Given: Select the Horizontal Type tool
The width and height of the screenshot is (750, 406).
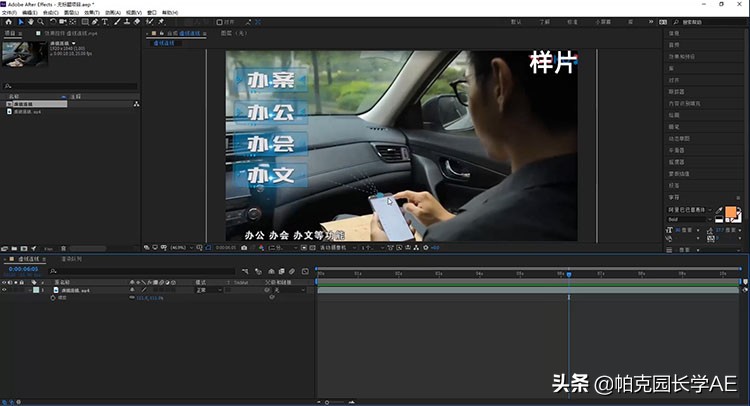Looking at the screenshot, I should (x=105, y=22).
